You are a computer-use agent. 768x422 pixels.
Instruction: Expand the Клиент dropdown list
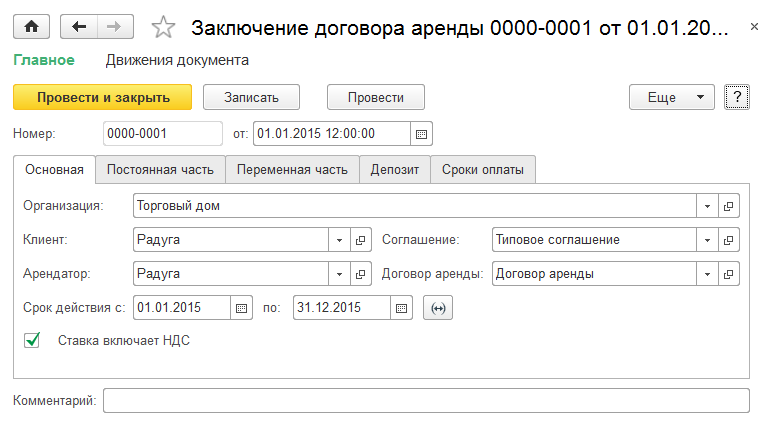click(339, 240)
